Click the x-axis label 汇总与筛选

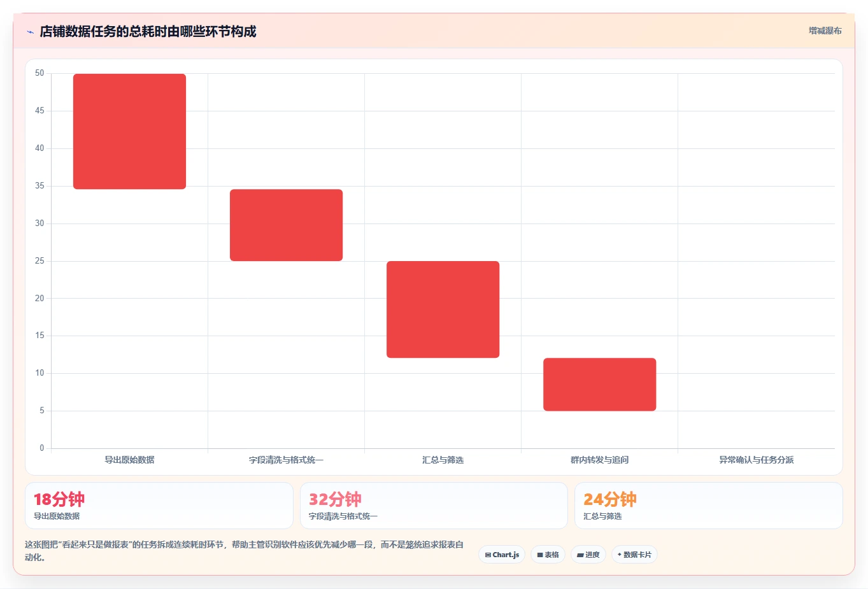pyautogui.click(x=443, y=460)
